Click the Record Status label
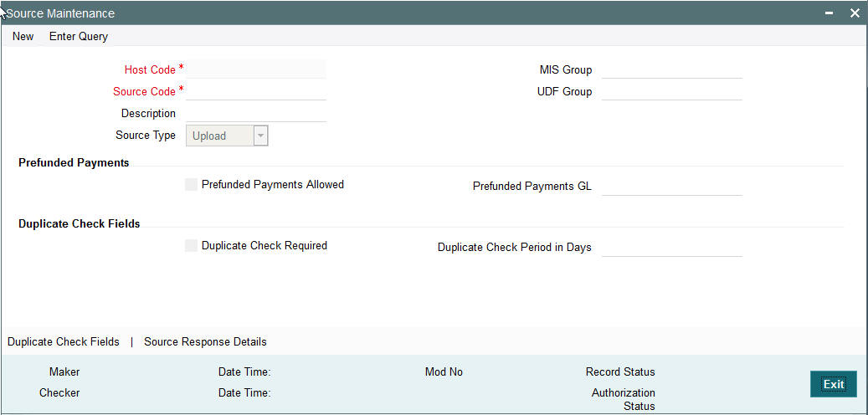This screenshot has width=868, height=415. click(620, 371)
